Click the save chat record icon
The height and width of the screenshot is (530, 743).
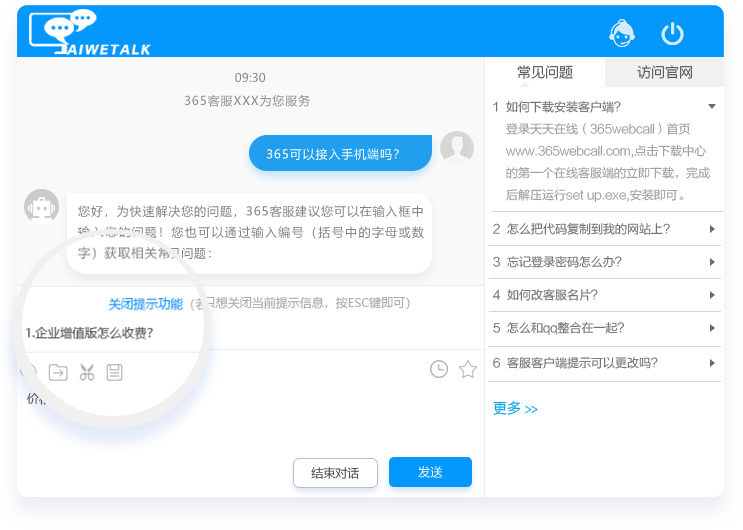(115, 373)
